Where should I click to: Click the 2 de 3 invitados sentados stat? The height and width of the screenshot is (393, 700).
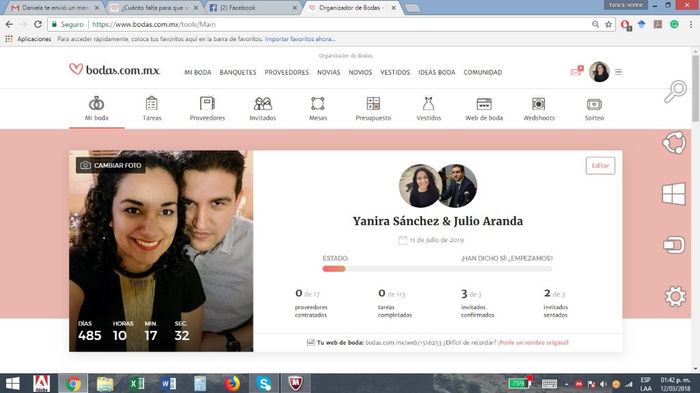tap(555, 303)
